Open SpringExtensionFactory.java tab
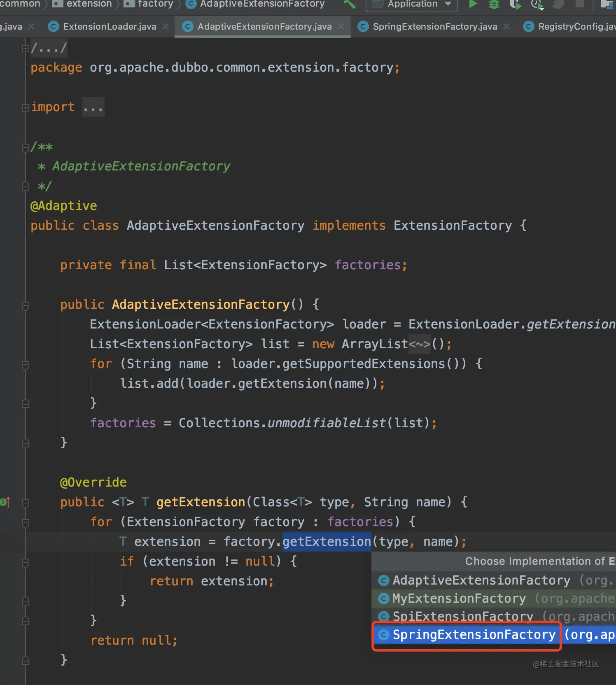 point(435,26)
